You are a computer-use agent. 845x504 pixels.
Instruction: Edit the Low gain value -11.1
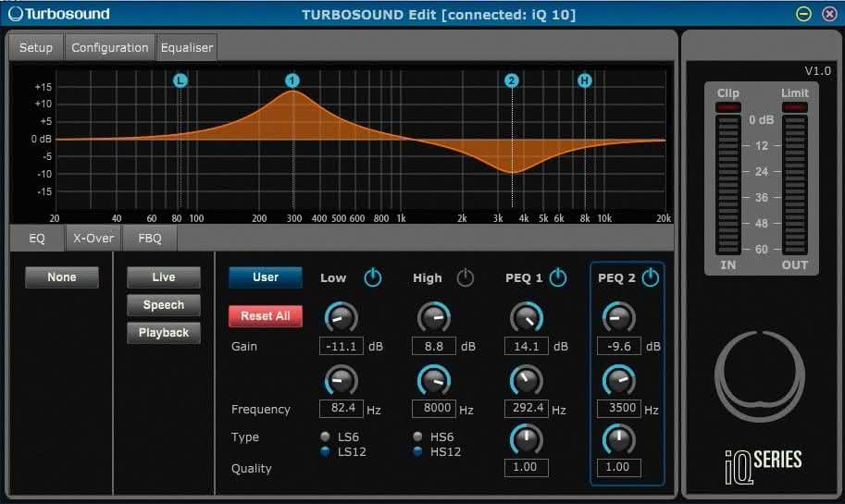[342, 346]
